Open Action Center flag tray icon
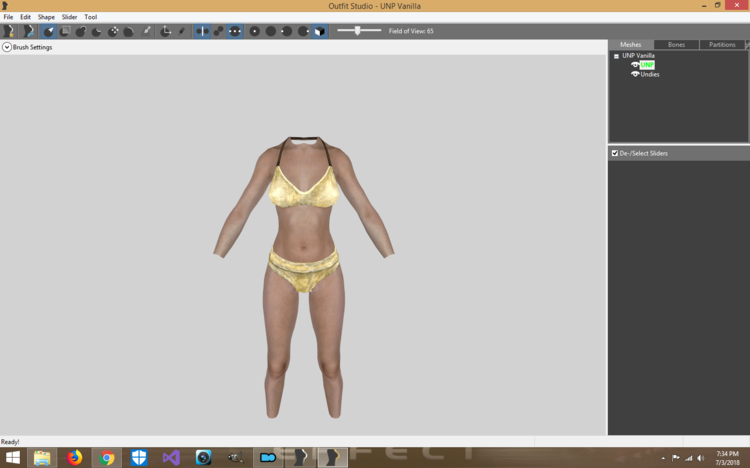Screen dimensions: 750x468 coord(675,458)
